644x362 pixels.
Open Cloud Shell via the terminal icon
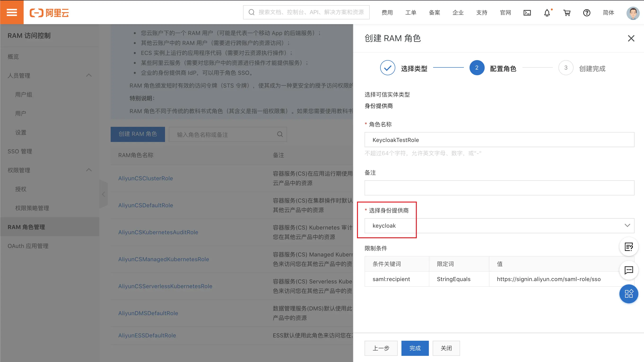pos(527,13)
